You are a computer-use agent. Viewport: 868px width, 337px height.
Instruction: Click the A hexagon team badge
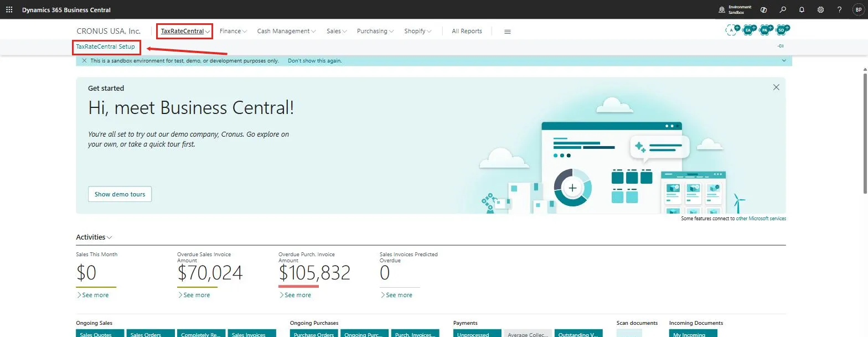pyautogui.click(x=732, y=30)
